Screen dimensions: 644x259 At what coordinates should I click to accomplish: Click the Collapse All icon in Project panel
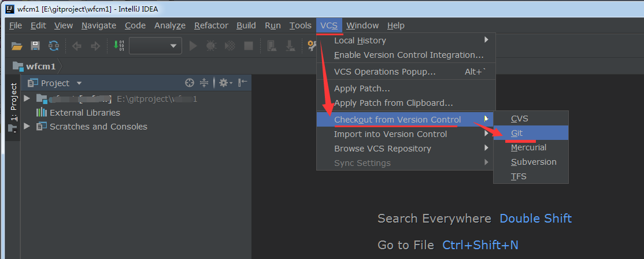tap(204, 83)
